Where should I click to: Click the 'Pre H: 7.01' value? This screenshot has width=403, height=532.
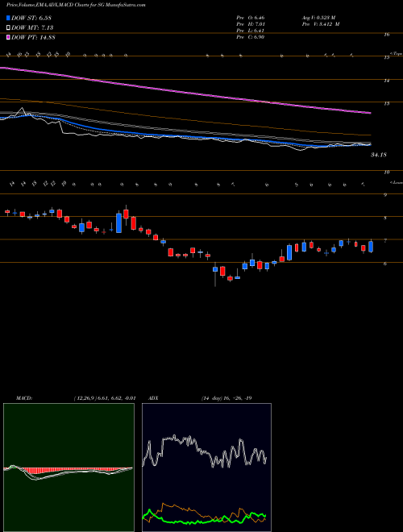250,24
